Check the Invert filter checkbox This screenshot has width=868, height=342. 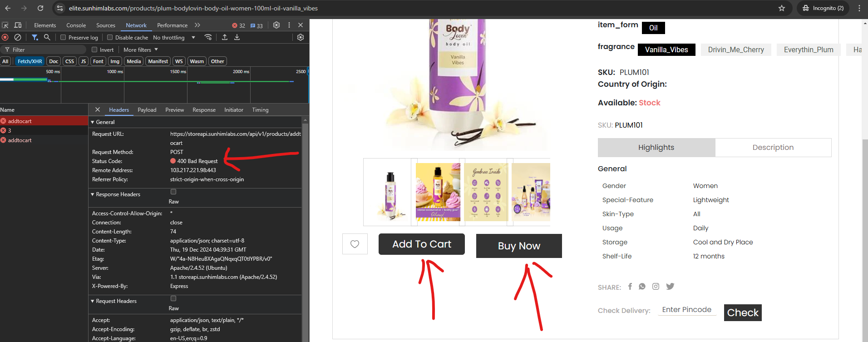pyautogui.click(x=94, y=50)
